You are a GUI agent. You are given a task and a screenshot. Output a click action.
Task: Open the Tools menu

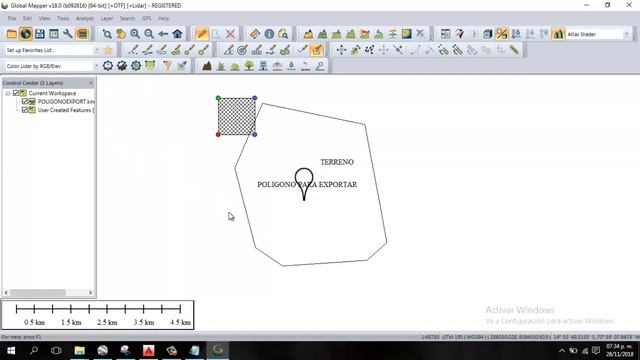(63, 18)
